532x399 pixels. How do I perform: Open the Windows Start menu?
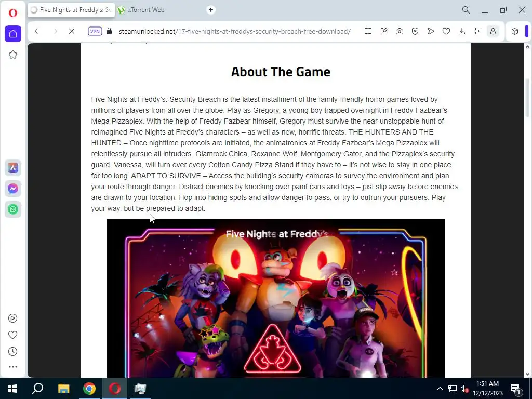pos(12,389)
